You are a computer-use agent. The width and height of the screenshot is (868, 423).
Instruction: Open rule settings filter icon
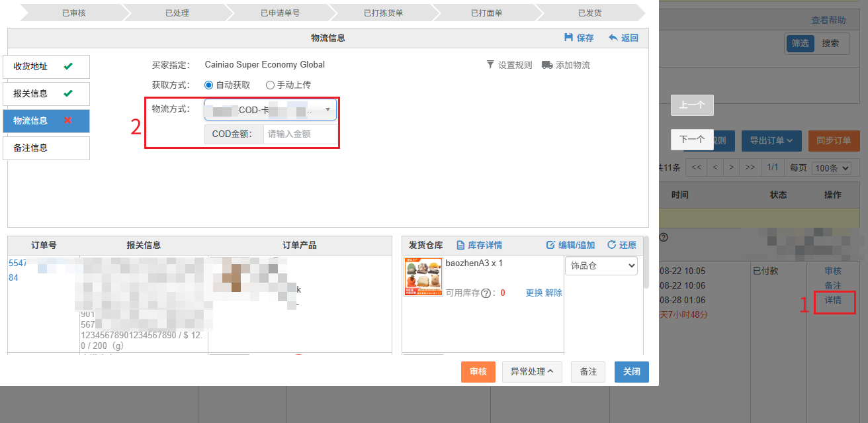point(490,65)
